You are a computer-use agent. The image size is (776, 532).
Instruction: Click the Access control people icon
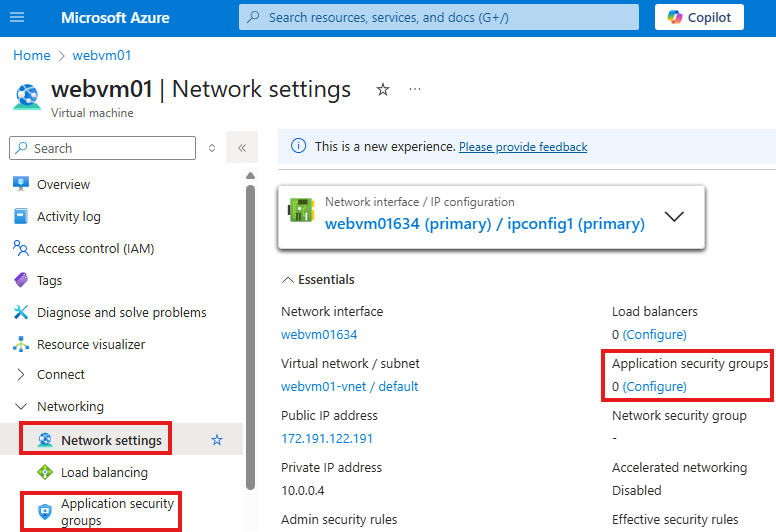click(21, 248)
